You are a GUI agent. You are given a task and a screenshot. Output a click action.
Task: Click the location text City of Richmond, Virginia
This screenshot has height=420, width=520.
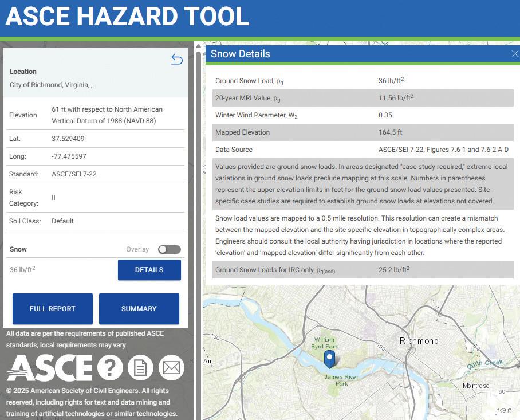[x=51, y=85]
